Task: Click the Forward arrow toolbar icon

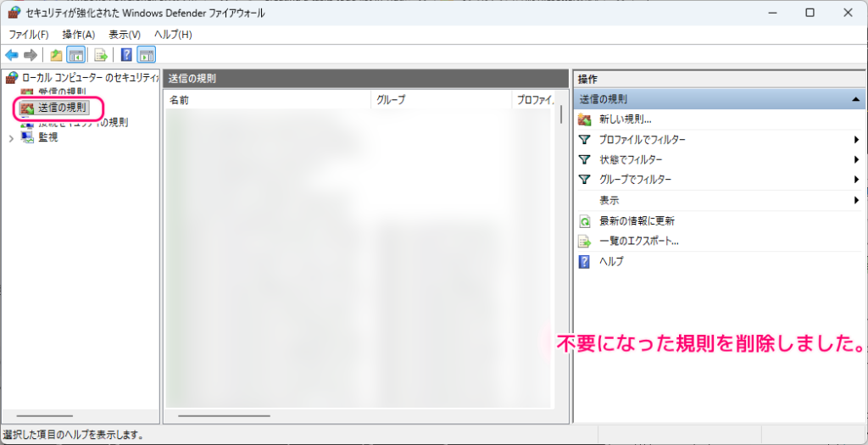Action: [31, 55]
